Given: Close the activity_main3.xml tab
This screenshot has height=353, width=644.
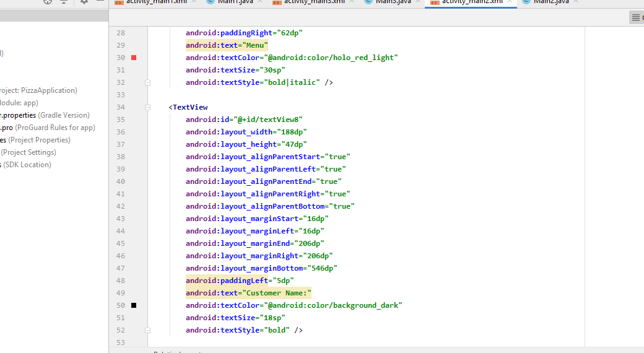Looking at the screenshot, I should coord(352,2).
